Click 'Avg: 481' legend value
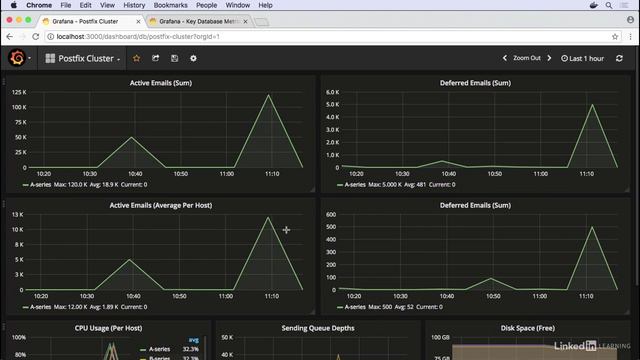Screen dimensions: 640x360 click(415, 184)
